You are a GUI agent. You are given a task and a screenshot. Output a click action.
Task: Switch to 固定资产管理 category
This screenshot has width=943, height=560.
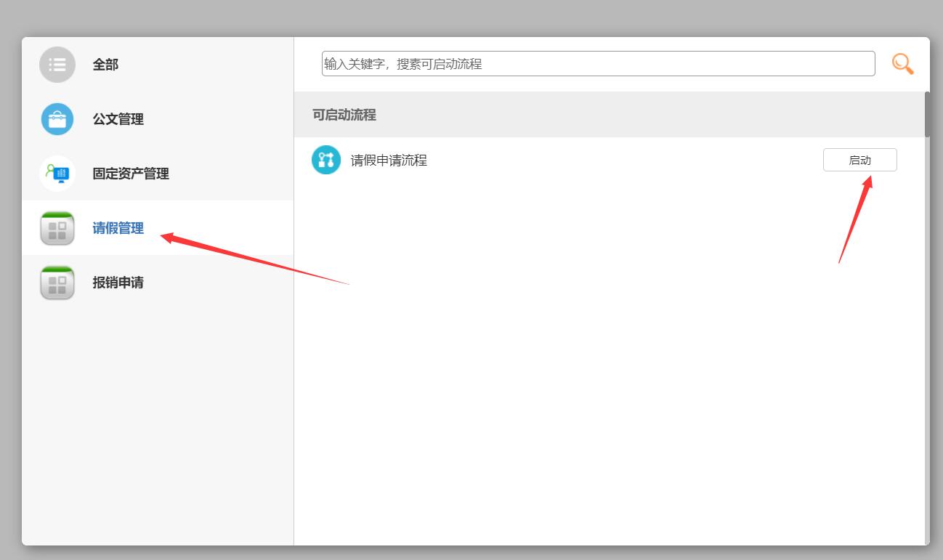tap(131, 174)
